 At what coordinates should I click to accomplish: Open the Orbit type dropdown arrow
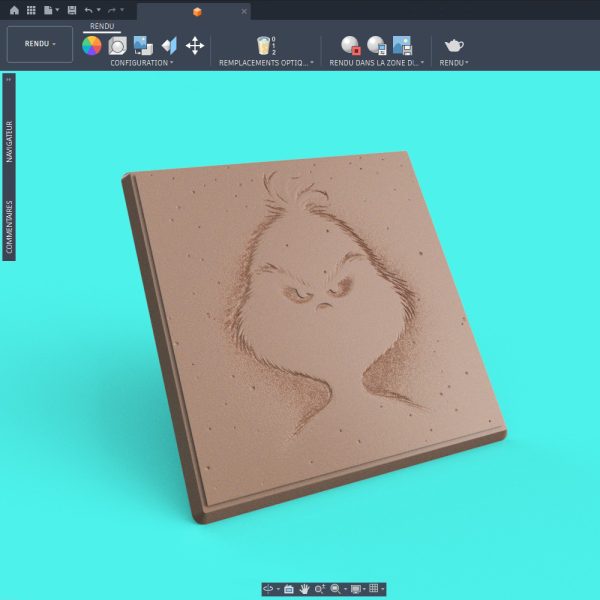coord(278,589)
